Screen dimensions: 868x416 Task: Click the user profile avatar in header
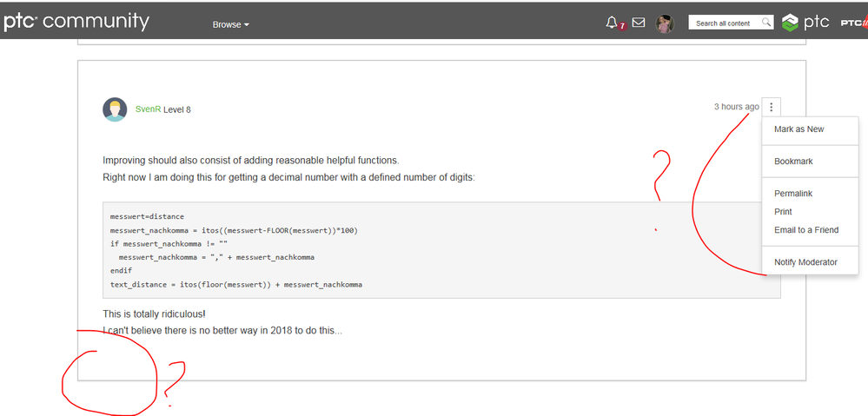click(665, 23)
